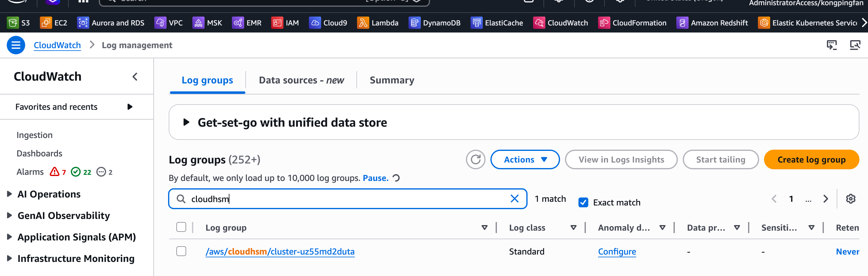Collapse the CloudWatch sidebar panel

tap(135, 77)
